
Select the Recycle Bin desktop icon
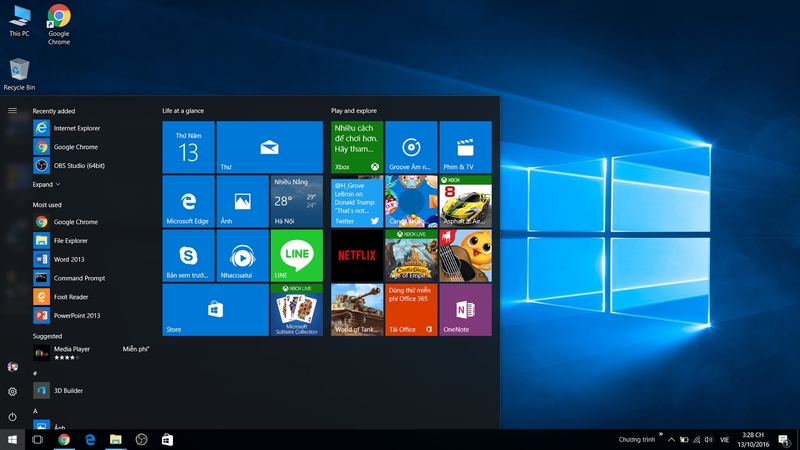tap(19, 74)
